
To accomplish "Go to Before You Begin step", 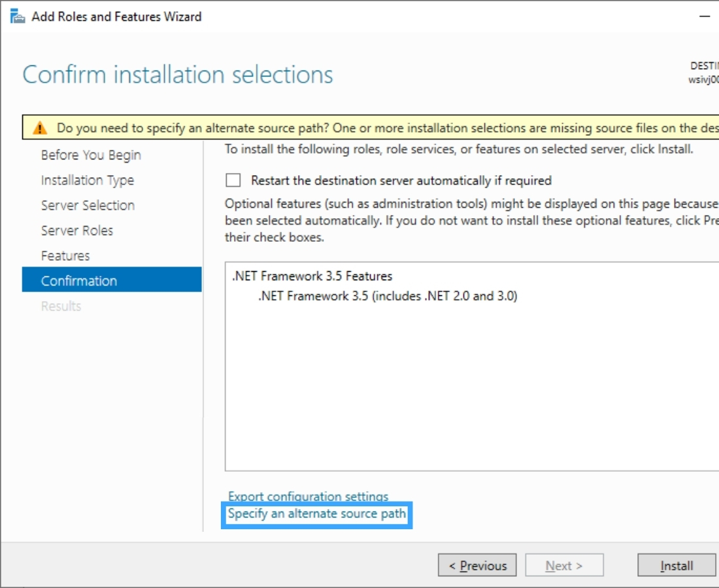I will coord(91,155).
